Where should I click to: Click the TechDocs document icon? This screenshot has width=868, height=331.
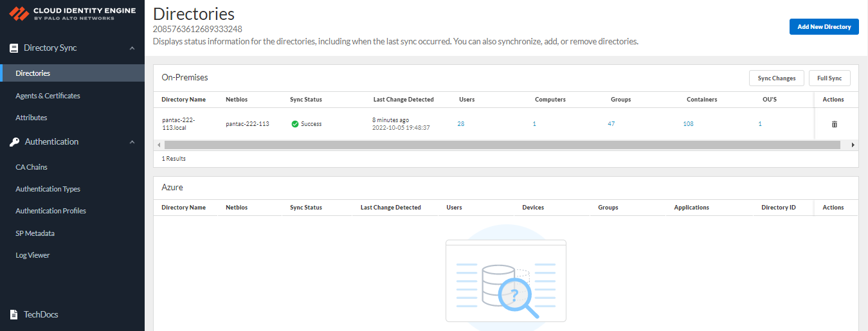pos(14,314)
